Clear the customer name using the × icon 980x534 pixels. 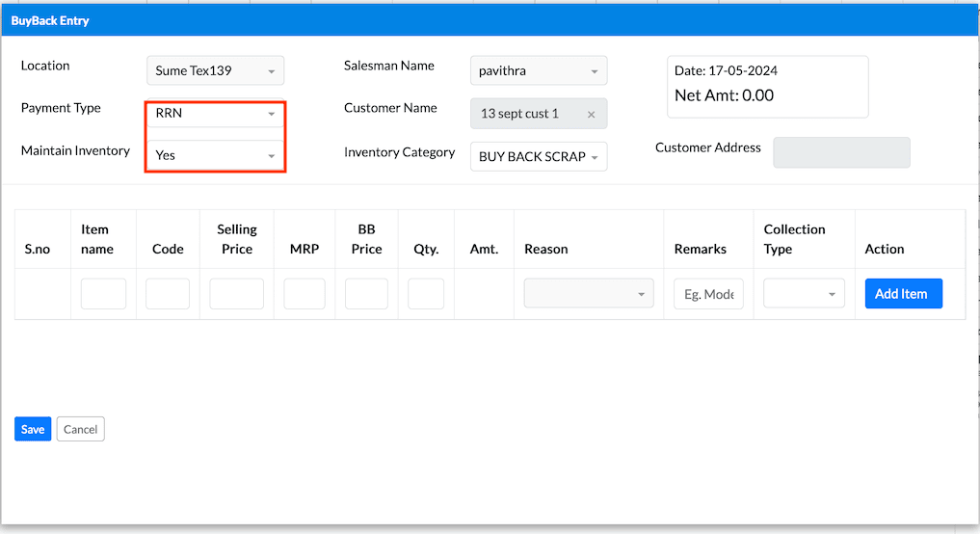[x=591, y=114]
